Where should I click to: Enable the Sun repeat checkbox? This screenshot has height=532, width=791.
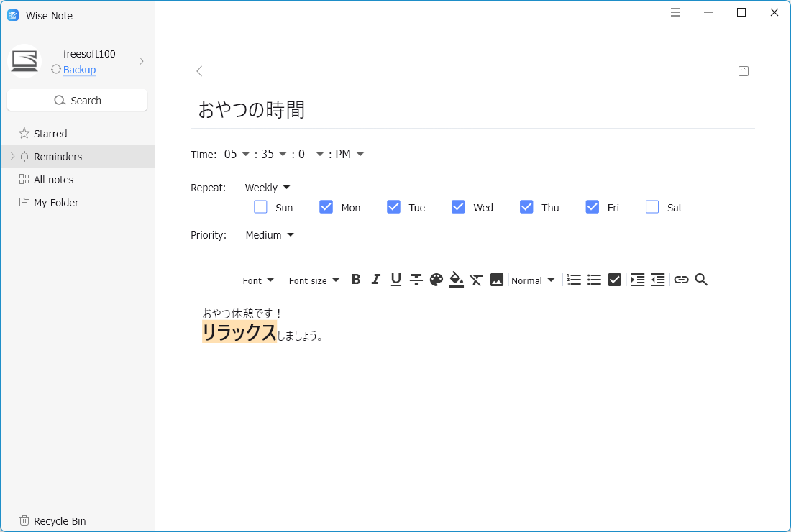click(x=261, y=207)
